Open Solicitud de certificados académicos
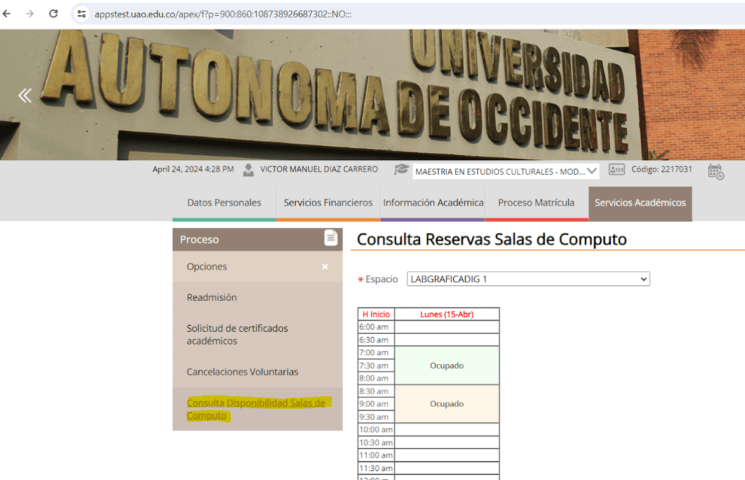The image size is (745, 480). [x=237, y=335]
